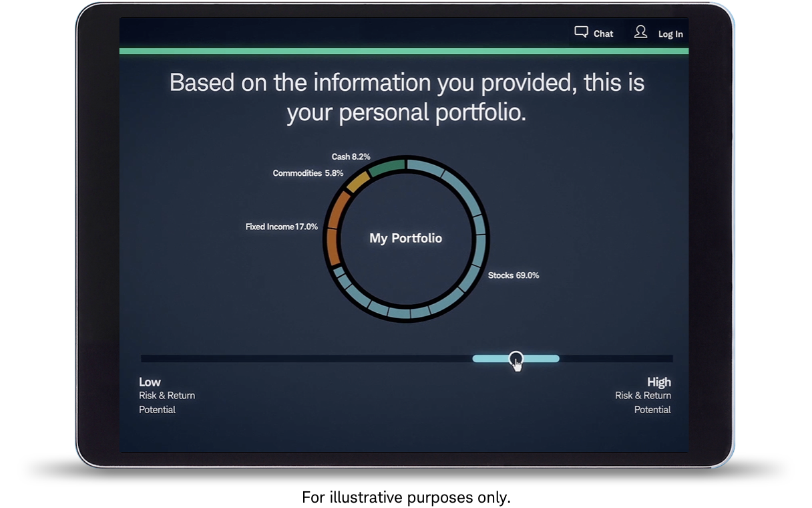Click the High Risk & Return Potential label
This screenshot has width=812, height=508.
tap(643, 396)
